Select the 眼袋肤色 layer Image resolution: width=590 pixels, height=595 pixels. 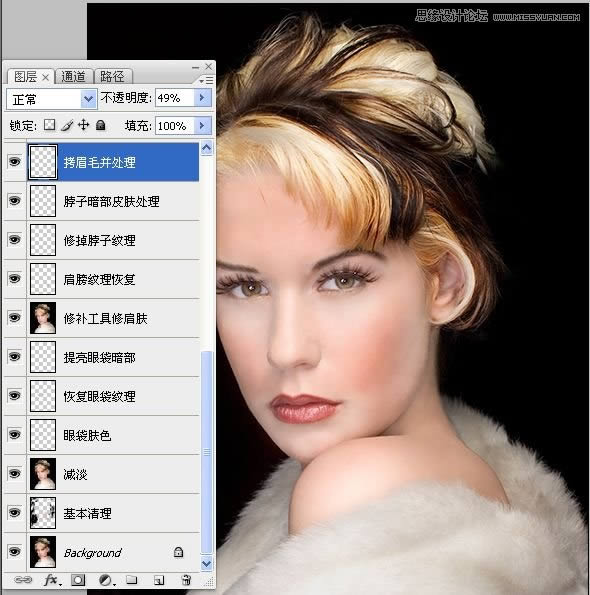click(x=113, y=435)
